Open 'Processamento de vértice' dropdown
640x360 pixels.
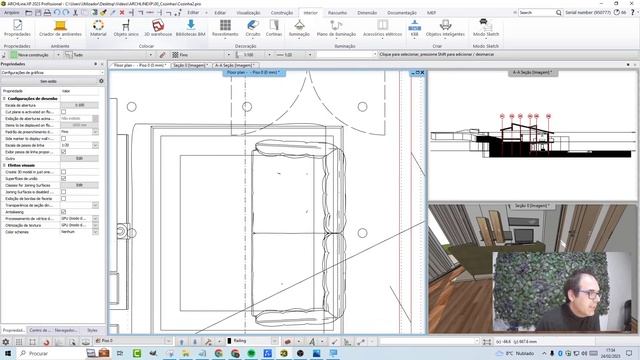pyautogui.click(x=96, y=219)
